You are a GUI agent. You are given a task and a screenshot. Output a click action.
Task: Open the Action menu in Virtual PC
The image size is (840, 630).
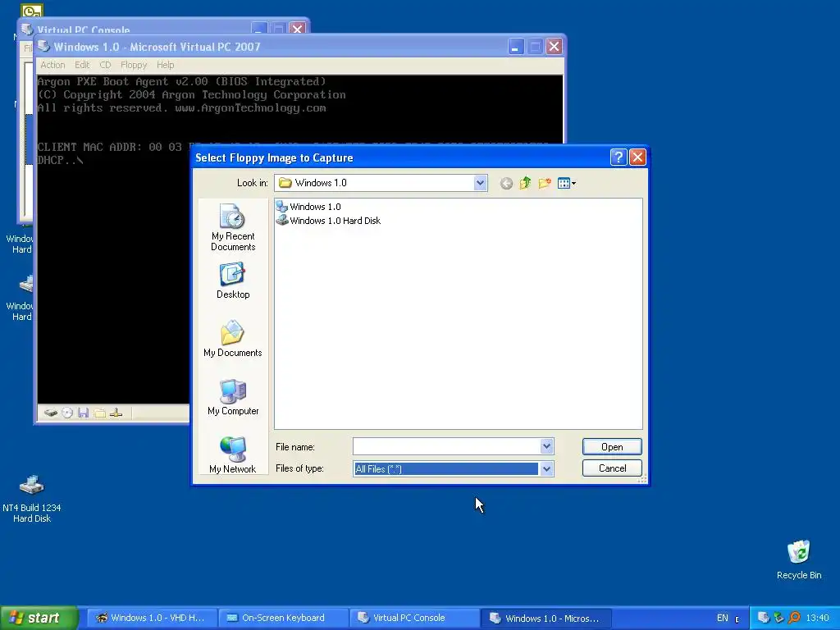point(52,65)
